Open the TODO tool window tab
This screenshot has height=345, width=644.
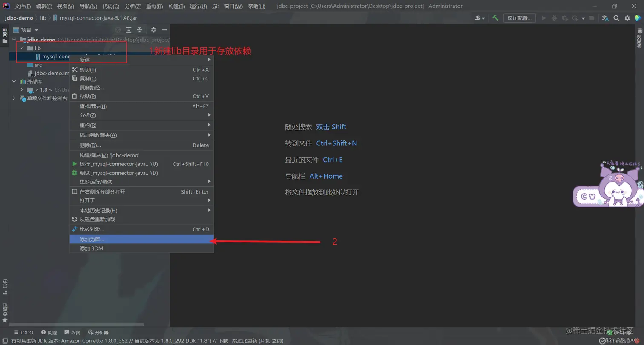tap(23, 332)
